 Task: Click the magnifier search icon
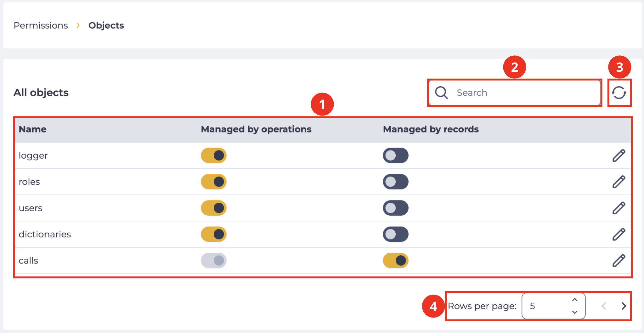441,93
